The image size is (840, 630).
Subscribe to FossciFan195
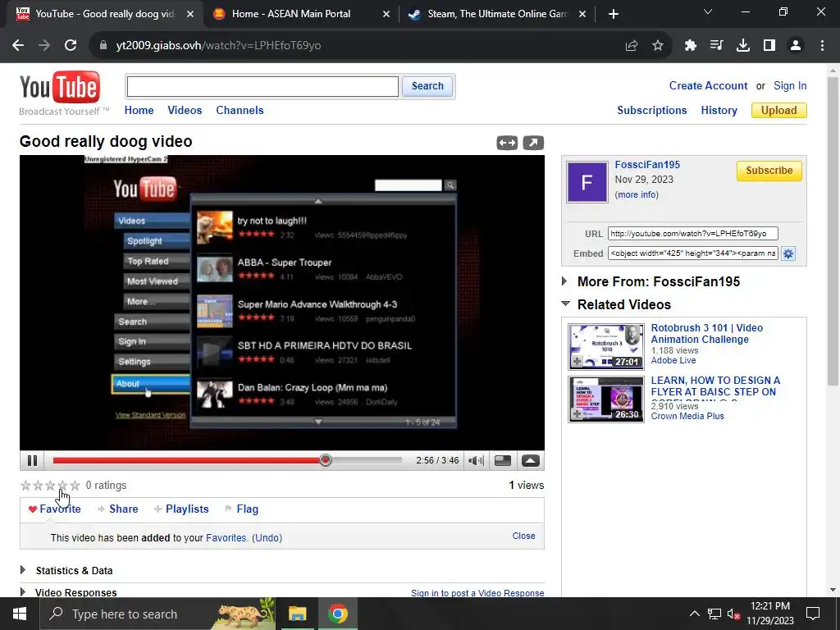(x=769, y=171)
